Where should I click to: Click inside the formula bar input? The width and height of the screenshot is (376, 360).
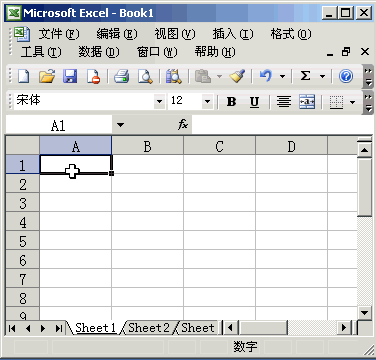pyautogui.click(x=283, y=125)
